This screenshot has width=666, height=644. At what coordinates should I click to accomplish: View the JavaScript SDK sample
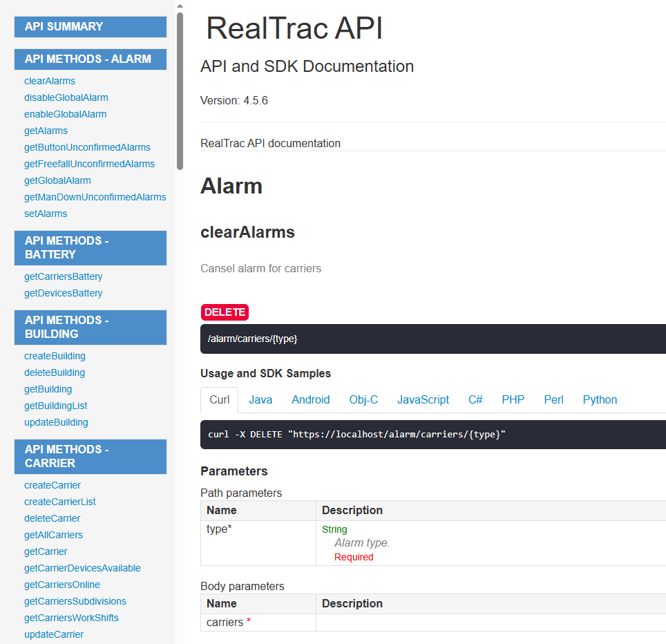(423, 399)
